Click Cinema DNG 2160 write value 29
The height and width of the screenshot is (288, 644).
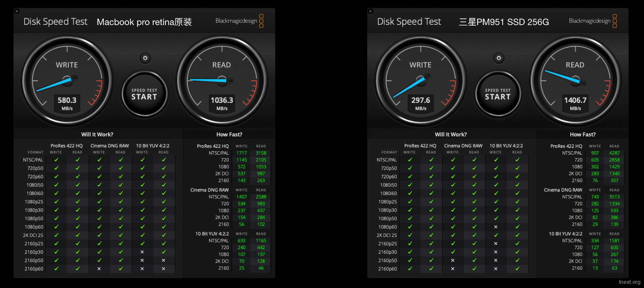595,224
